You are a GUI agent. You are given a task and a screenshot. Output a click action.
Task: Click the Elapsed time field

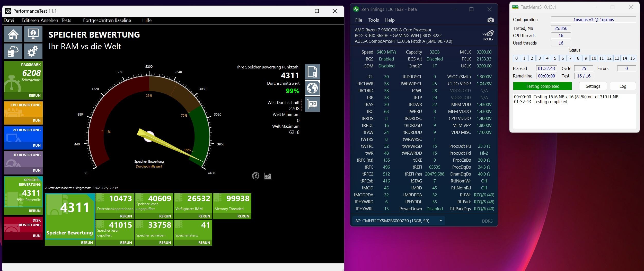(x=546, y=68)
